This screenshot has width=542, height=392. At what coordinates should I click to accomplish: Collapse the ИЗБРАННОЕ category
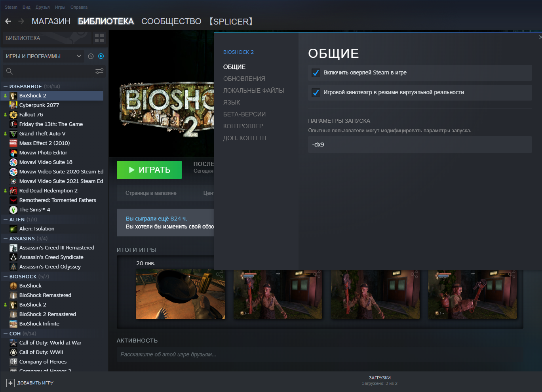(x=6, y=86)
